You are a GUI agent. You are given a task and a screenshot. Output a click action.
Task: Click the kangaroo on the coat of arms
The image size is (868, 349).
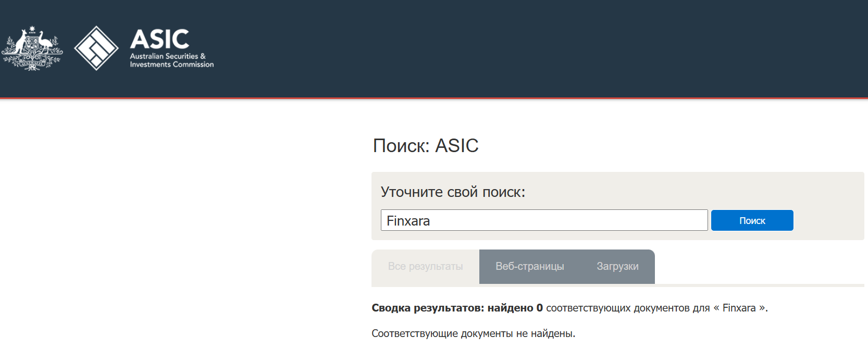[20, 43]
